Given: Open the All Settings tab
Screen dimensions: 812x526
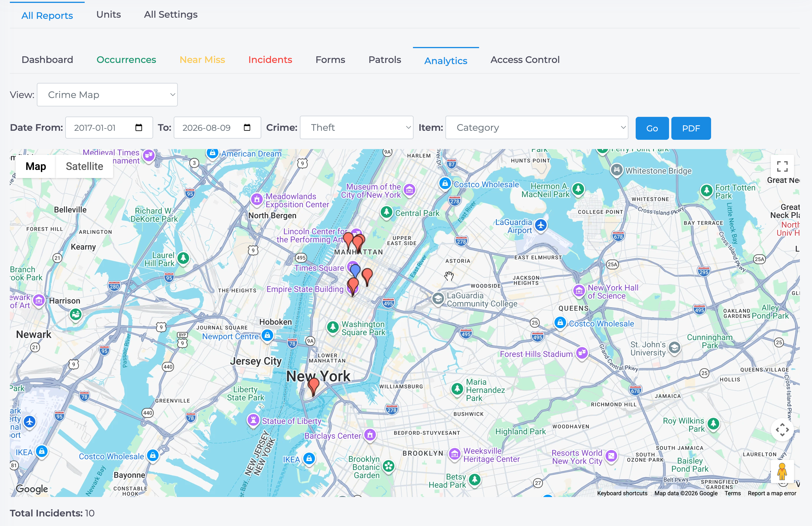Looking at the screenshot, I should tap(171, 14).
